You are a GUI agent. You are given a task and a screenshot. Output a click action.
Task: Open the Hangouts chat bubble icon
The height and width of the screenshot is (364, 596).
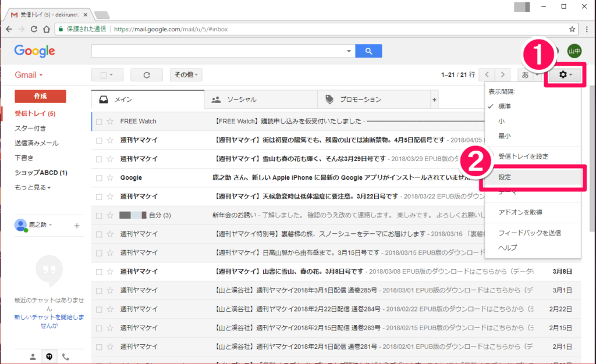49,357
